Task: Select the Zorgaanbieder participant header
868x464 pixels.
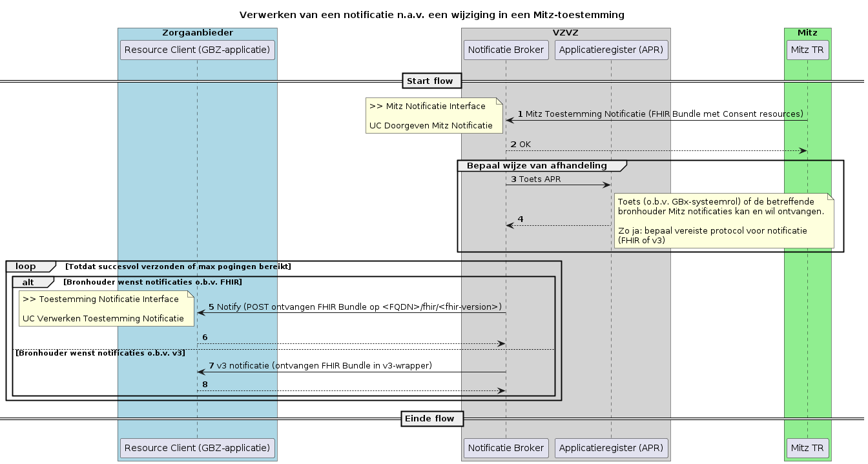Action: tap(197, 31)
